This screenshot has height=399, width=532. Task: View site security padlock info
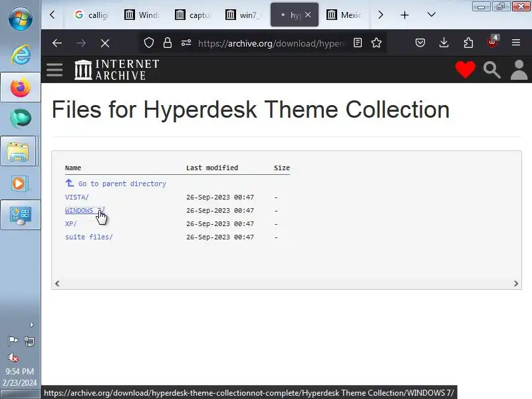pos(168,43)
